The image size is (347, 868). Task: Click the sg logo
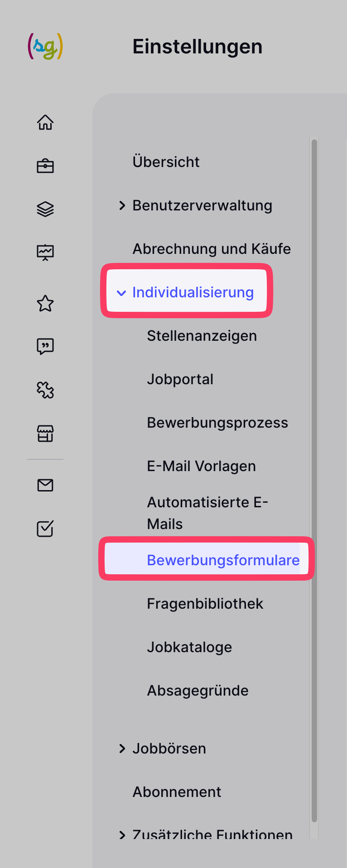click(45, 46)
